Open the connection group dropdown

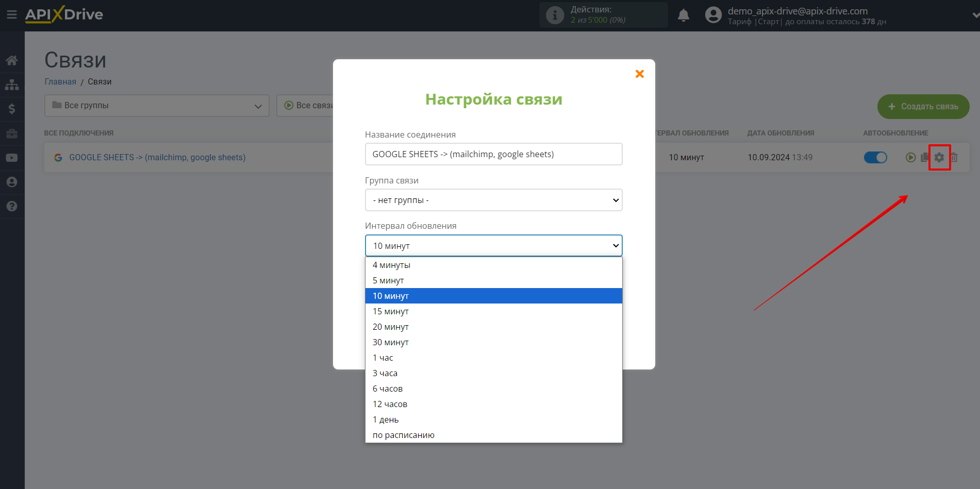[493, 200]
